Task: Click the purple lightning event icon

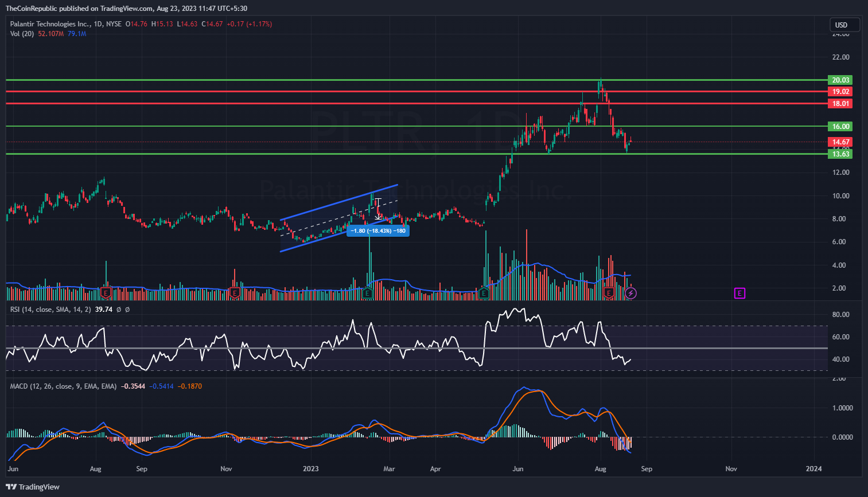Action: pos(630,293)
